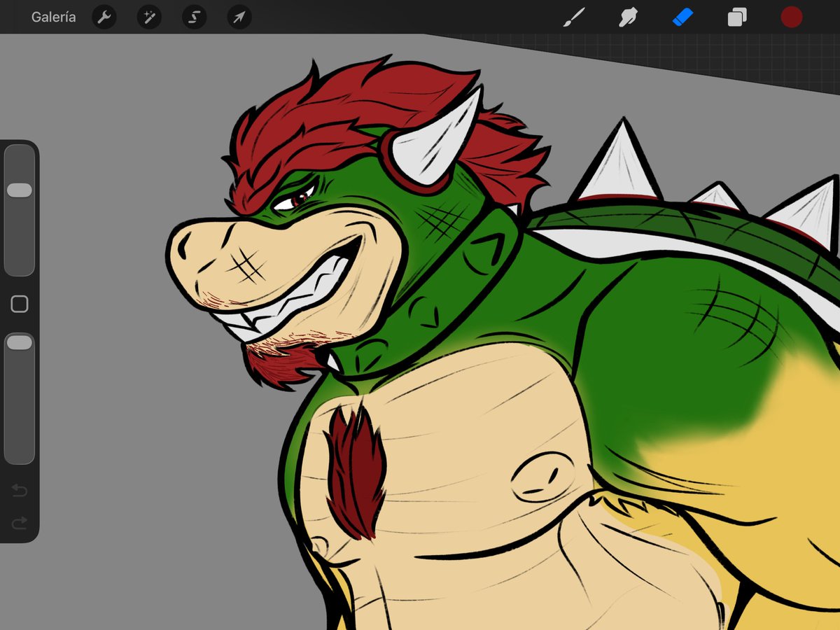Image resolution: width=840 pixels, height=630 pixels.
Task: Undo the last stroke with sidebar arrow
Action: [20, 491]
